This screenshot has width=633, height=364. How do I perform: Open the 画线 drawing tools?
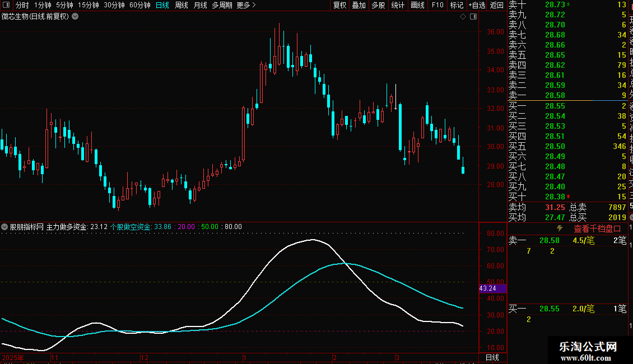point(417,5)
